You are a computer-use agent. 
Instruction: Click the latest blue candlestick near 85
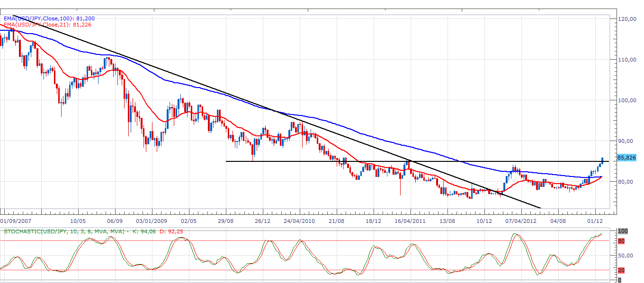(x=602, y=161)
